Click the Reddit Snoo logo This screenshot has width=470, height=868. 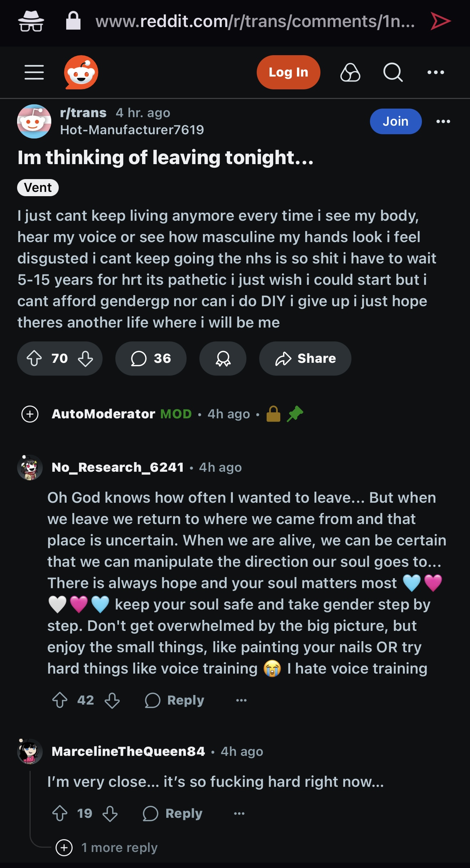(x=81, y=72)
